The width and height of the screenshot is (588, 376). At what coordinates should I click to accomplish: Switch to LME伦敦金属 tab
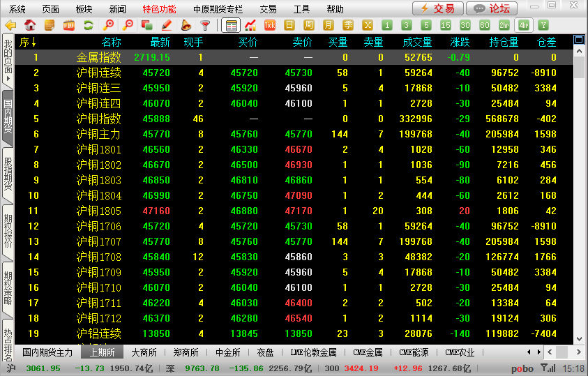[x=313, y=352]
